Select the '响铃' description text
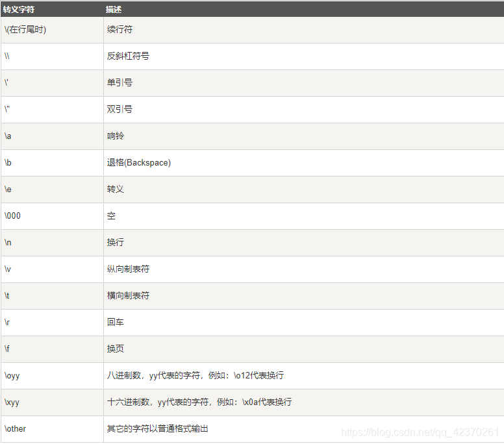 pyautogui.click(x=116, y=136)
